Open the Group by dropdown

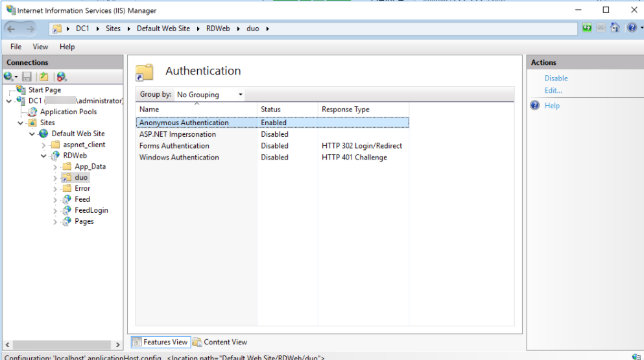pos(210,95)
